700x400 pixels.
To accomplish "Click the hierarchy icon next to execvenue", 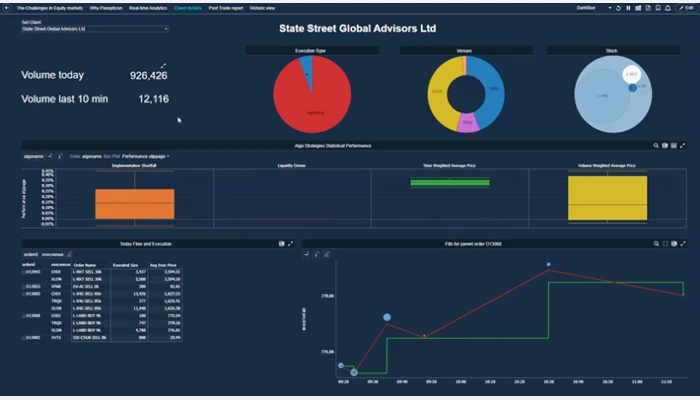I will click(x=69, y=254).
